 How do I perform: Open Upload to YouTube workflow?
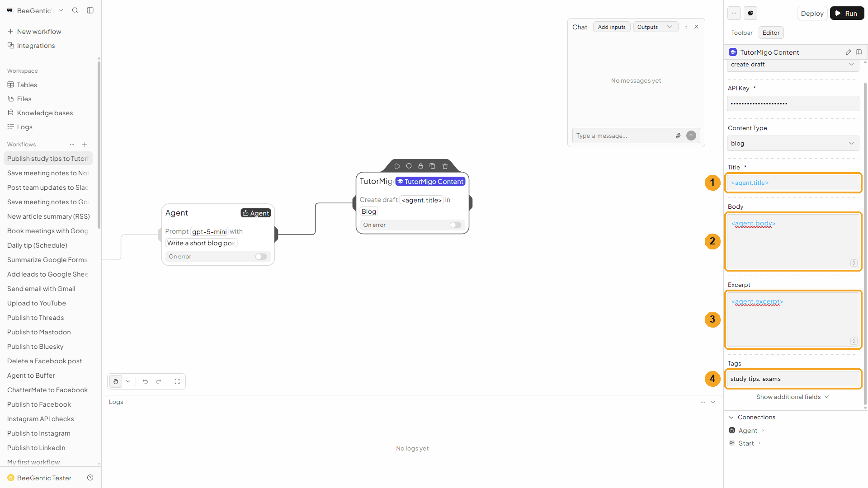coord(37,303)
